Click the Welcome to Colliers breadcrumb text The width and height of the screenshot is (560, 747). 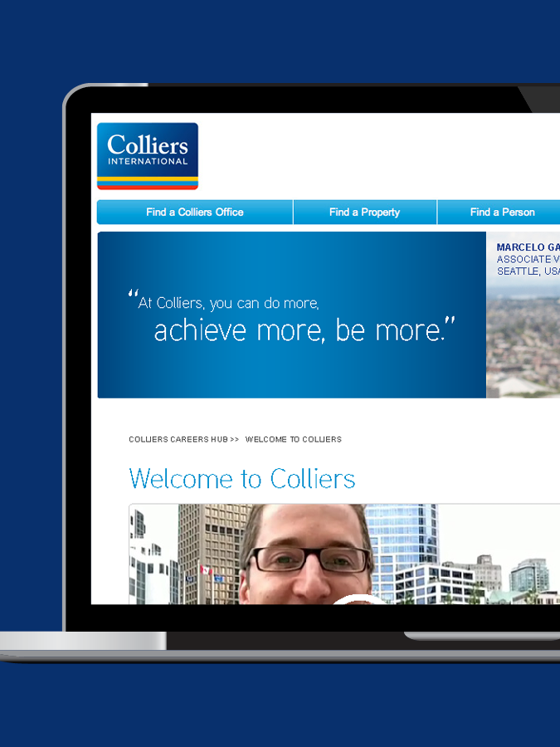point(294,439)
